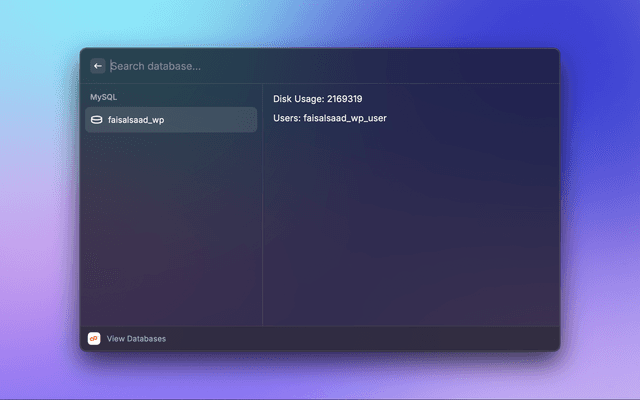Click the desktop wallpaper right of the window

[x=600, y=200]
